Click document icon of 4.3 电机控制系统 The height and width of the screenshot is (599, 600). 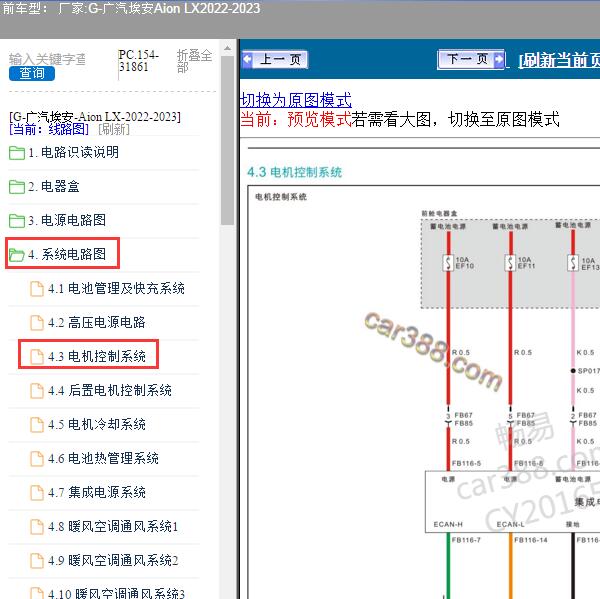(x=37, y=357)
